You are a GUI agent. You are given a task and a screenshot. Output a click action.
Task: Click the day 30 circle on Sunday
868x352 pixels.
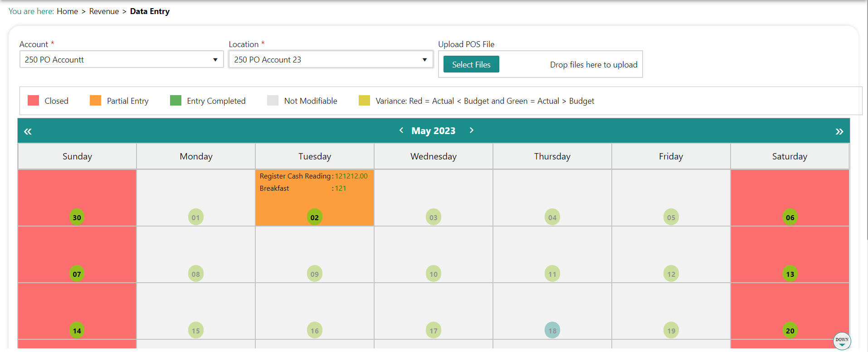click(77, 217)
